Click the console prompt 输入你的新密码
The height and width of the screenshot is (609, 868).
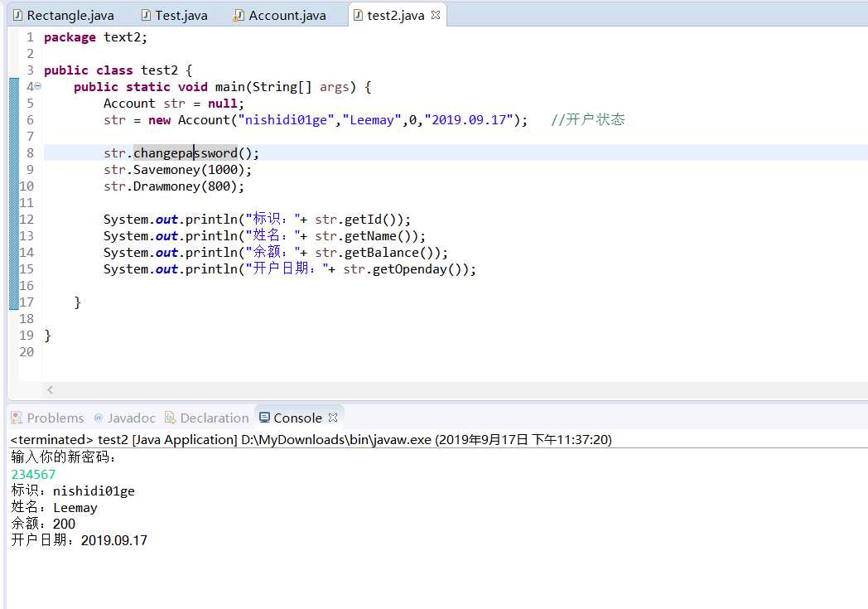[64, 457]
